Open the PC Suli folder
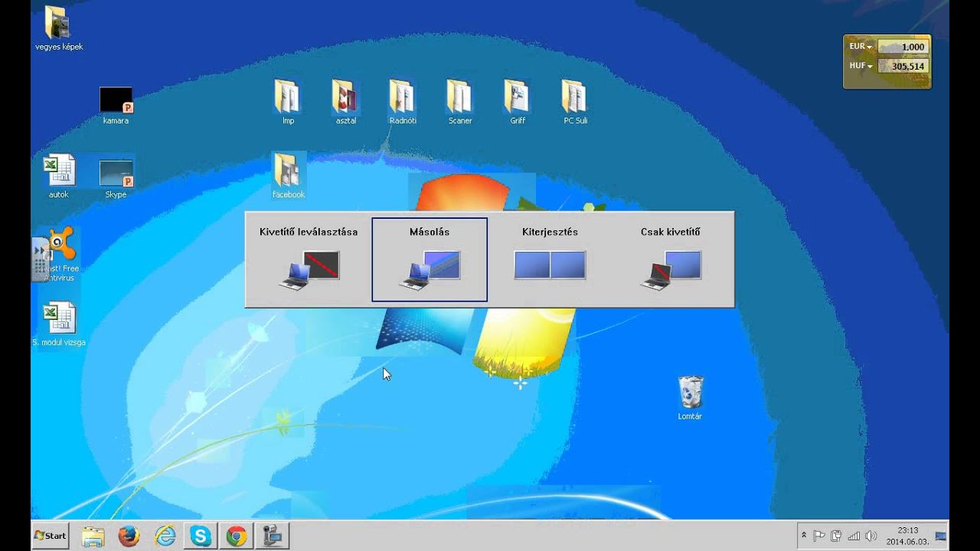 click(x=575, y=102)
